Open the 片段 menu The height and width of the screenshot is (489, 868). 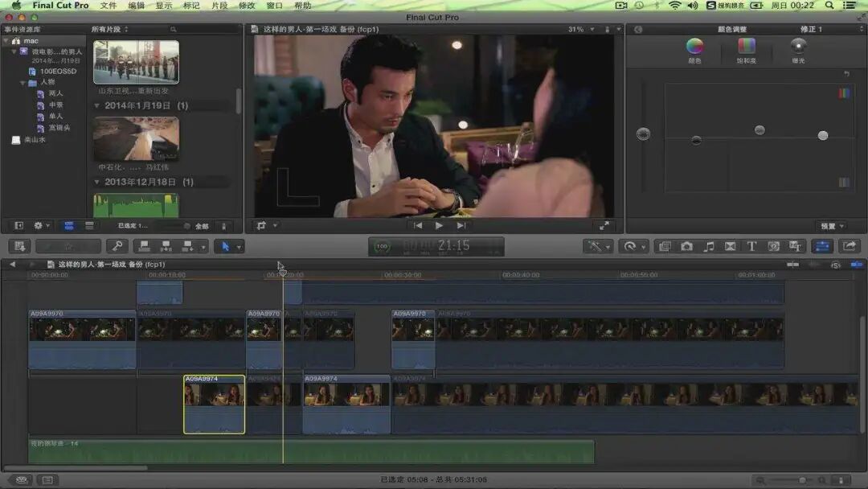click(x=219, y=6)
